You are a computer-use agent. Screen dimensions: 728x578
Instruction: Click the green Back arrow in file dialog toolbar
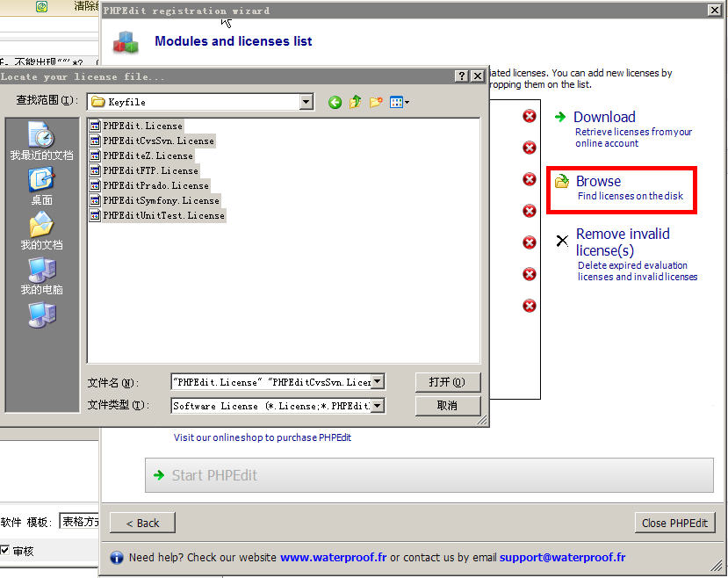pyautogui.click(x=335, y=102)
